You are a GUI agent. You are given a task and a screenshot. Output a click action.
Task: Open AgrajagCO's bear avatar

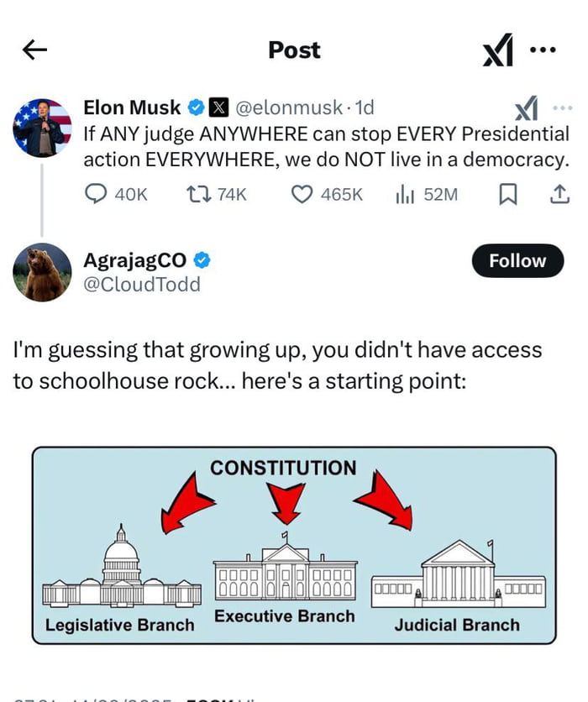click(x=42, y=272)
